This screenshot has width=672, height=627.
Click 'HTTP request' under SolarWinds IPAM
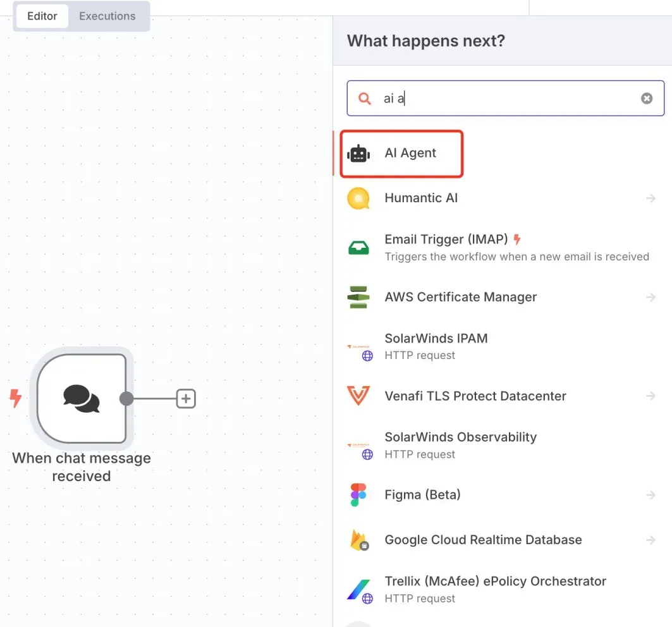click(x=420, y=355)
